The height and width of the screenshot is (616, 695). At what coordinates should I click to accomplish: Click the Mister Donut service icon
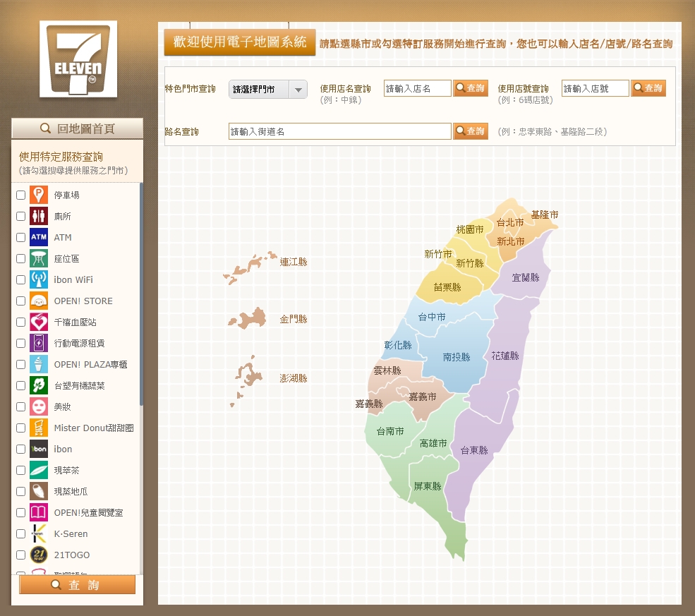tap(39, 428)
